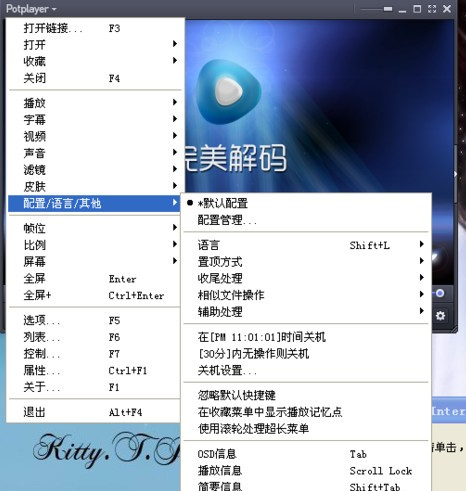
Task: Expand the 帧位 submenu
Action: 94,228
